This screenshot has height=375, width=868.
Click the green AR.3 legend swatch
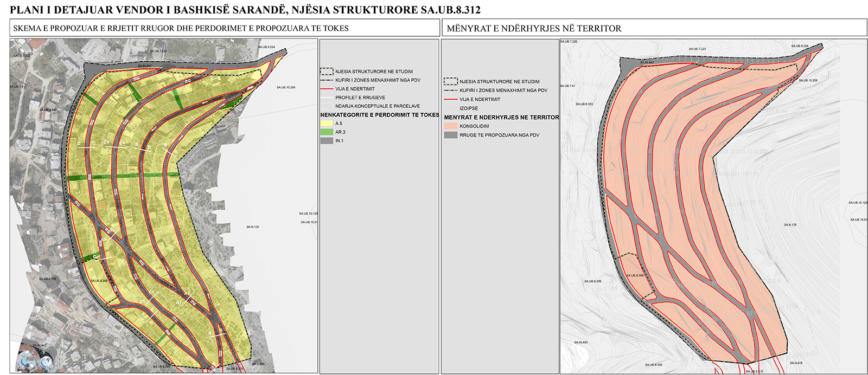[327, 132]
